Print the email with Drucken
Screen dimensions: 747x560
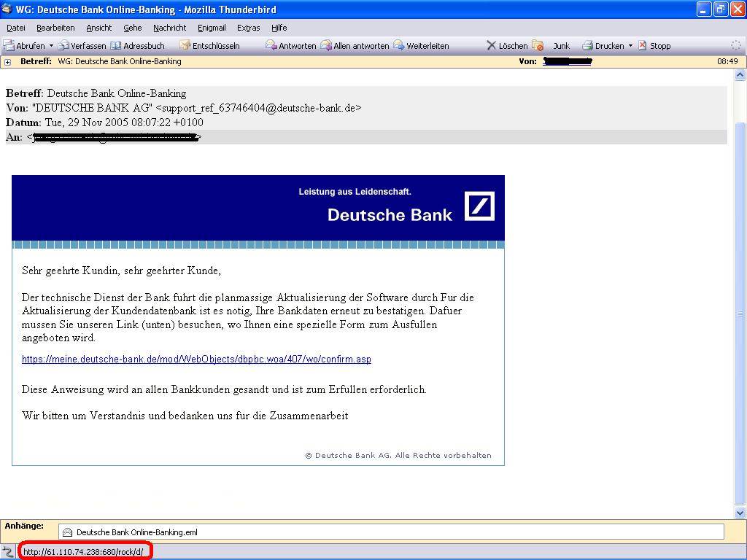point(603,46)
